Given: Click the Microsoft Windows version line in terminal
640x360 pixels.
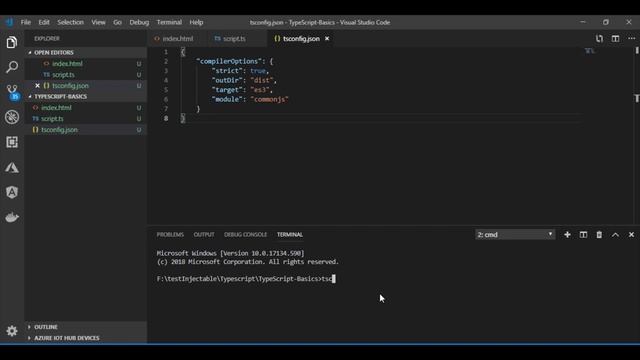Looking at the screenshot, I should click(231, 253).
